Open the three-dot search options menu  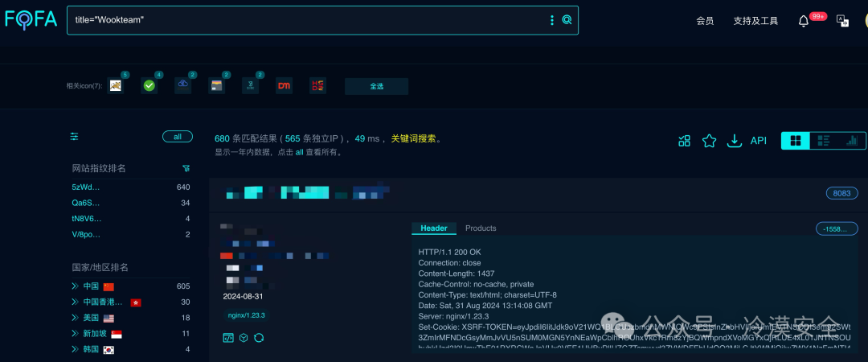[x=551, y=20]
